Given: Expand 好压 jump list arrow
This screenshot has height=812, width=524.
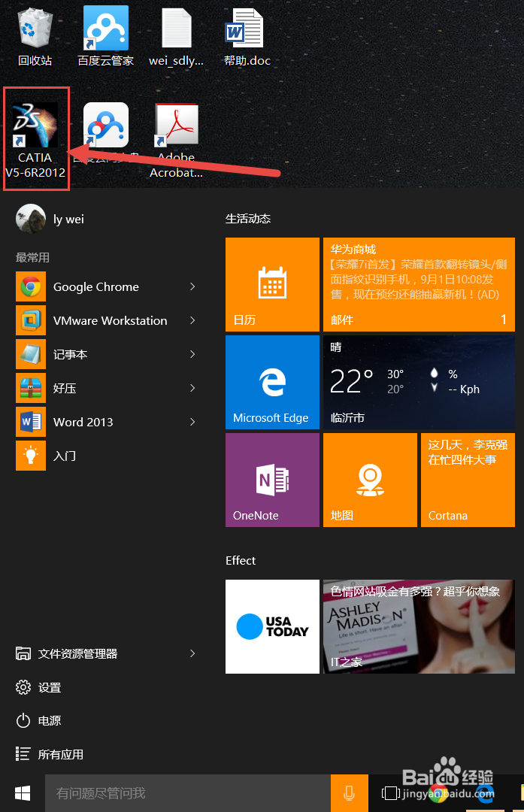Looking at the screenshot, I should tap(192, 388).
